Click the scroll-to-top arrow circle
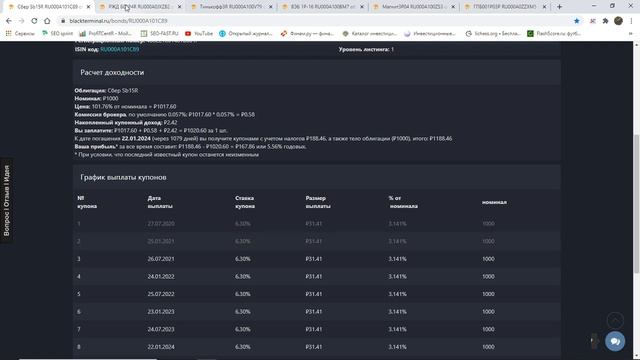Screen dimensions: 640x360 [x=615, y=320]
